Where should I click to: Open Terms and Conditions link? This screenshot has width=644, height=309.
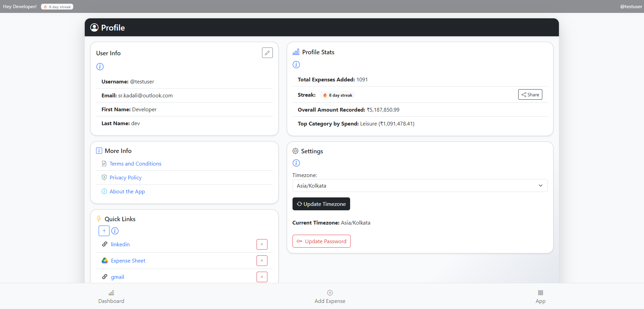[135, 164]
